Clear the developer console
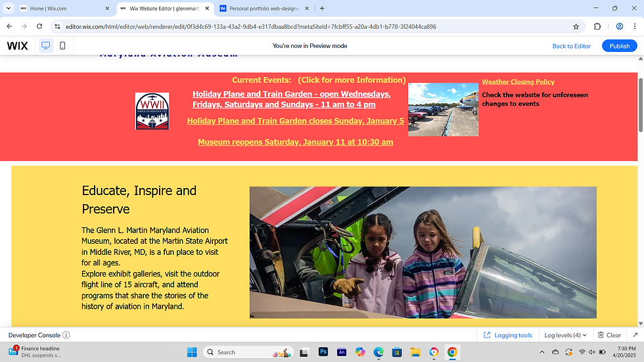644x362 pixels. pos(610,335)
